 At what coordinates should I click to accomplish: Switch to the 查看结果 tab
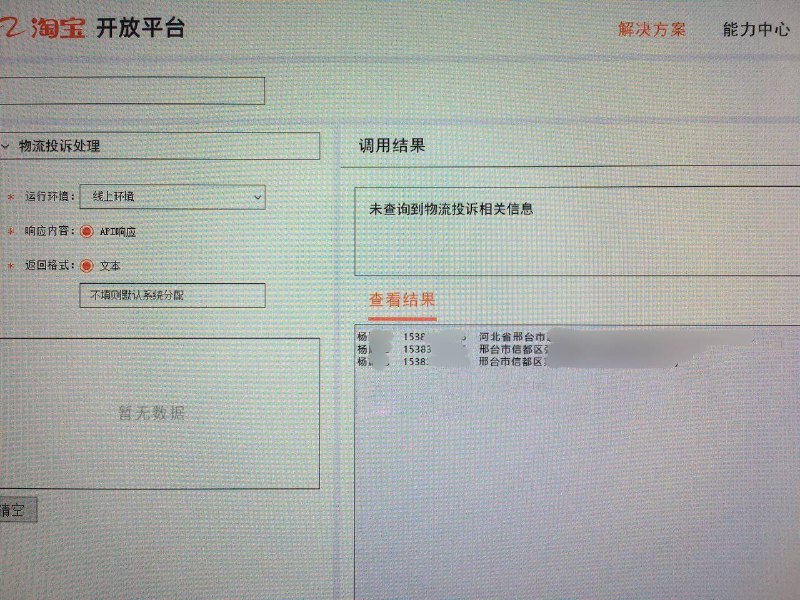click(x=402, y=301)
